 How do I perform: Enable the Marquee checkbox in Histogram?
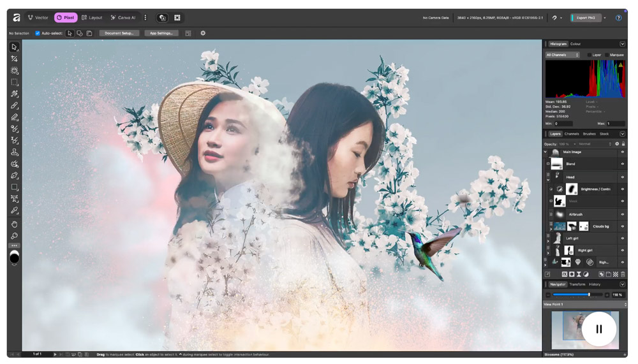point(607,55)
